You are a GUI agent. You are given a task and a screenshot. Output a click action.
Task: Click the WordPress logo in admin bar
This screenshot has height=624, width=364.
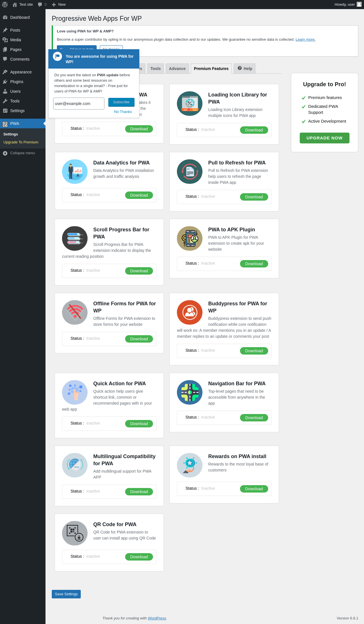[5, 5]
